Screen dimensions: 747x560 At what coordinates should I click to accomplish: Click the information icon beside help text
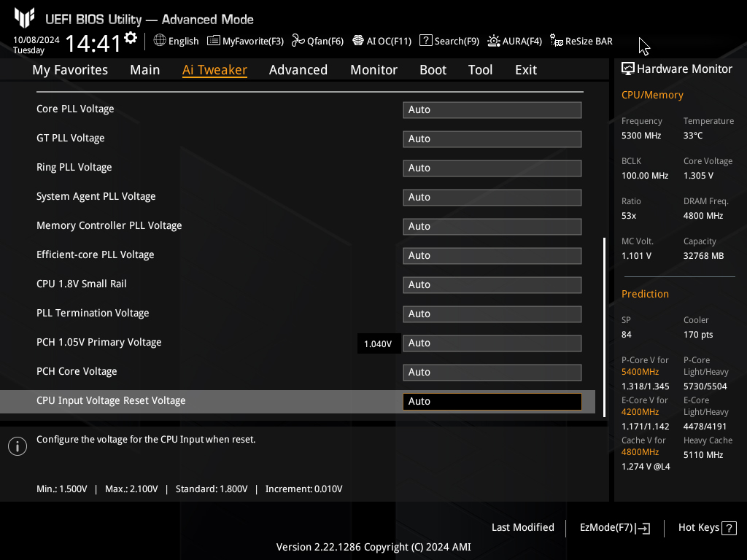click(x=18, y=446)
